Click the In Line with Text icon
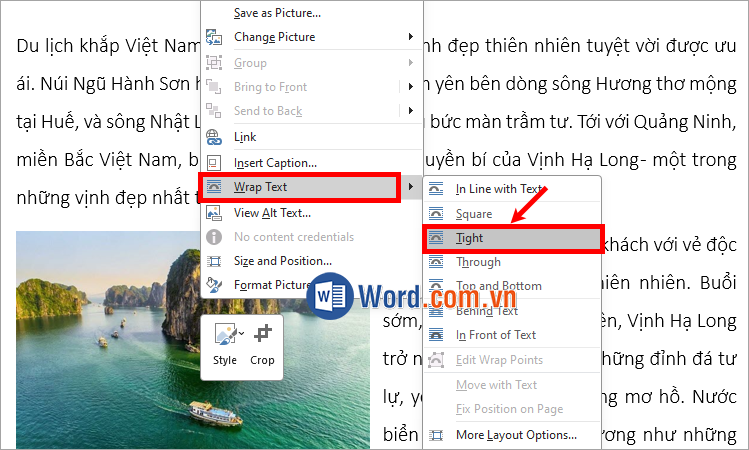Viewport: 749px width, 450px height. pos(436,189)
